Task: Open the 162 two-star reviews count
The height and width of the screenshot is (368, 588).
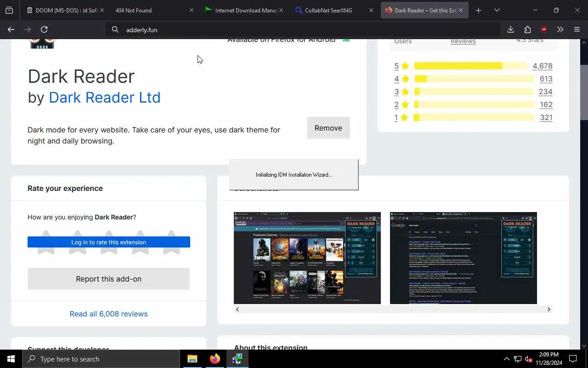Action: click(x=546, y=104)
